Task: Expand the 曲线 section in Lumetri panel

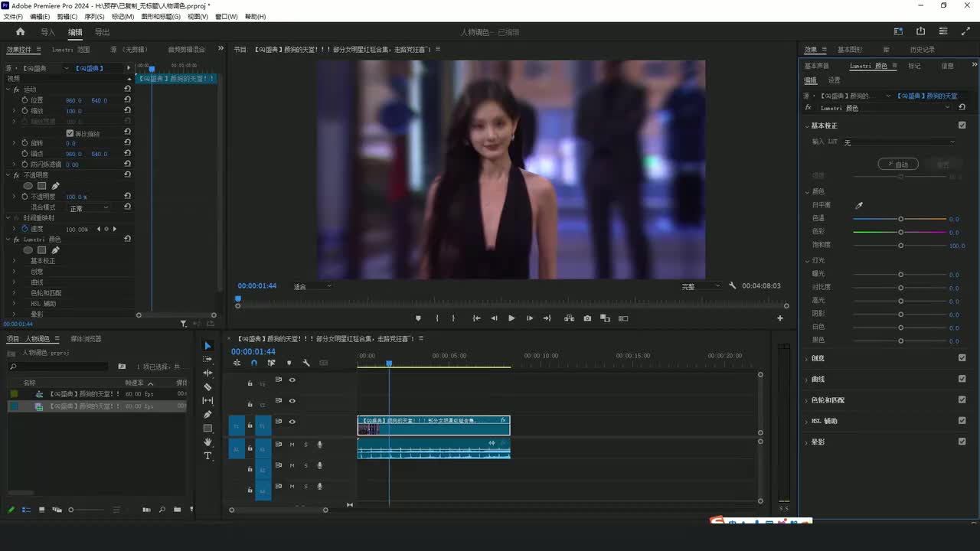Action: [818, 380]
